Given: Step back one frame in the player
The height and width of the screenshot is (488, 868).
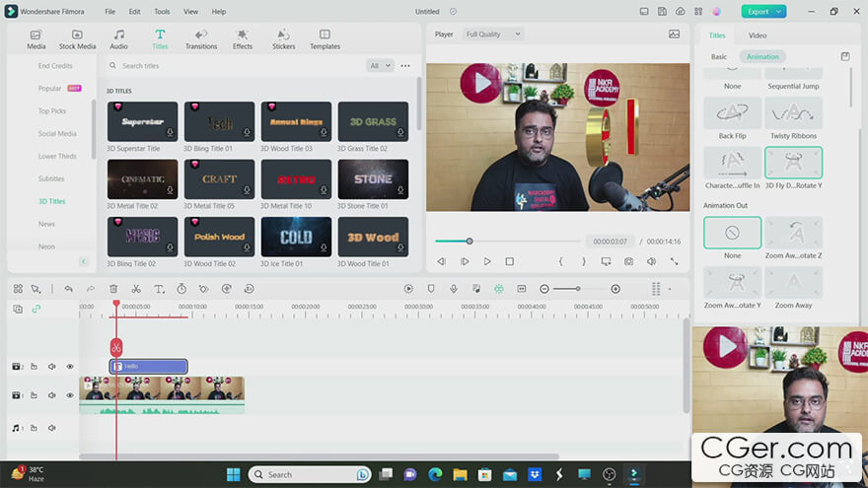Looking at the screenshot, I should (441, 261).
